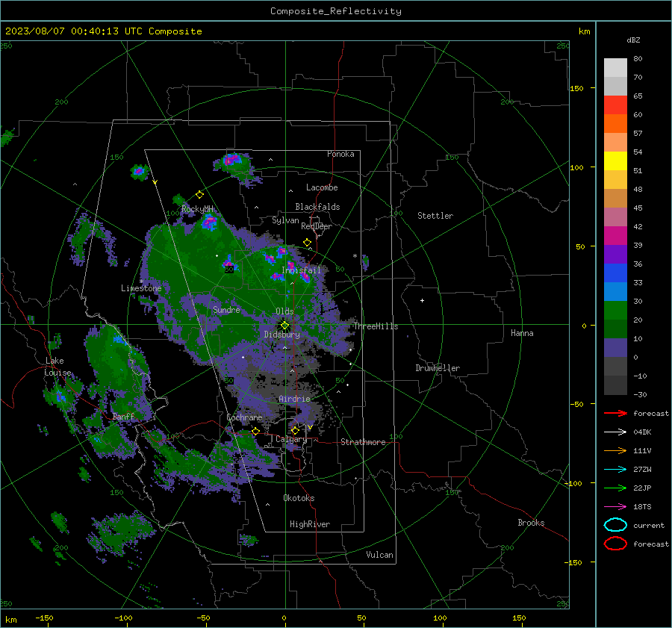Screen dimensions: 672x628
Task: Click the 51 dBZ yellow swatch
Action: click(x=615, y=161)
